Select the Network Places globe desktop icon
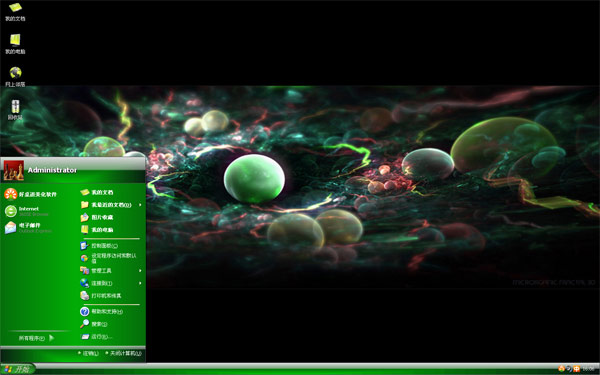600x375 pixels. [x=15, y=77]
